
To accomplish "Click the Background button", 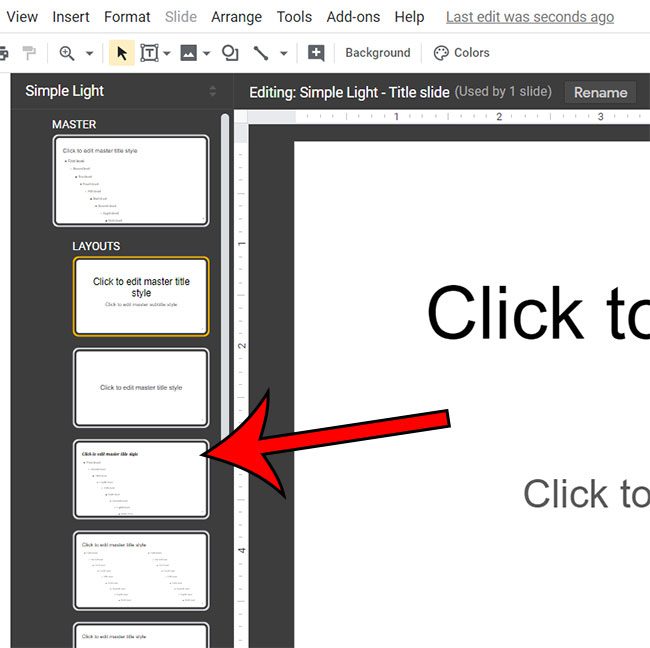I will pos(378,53).
